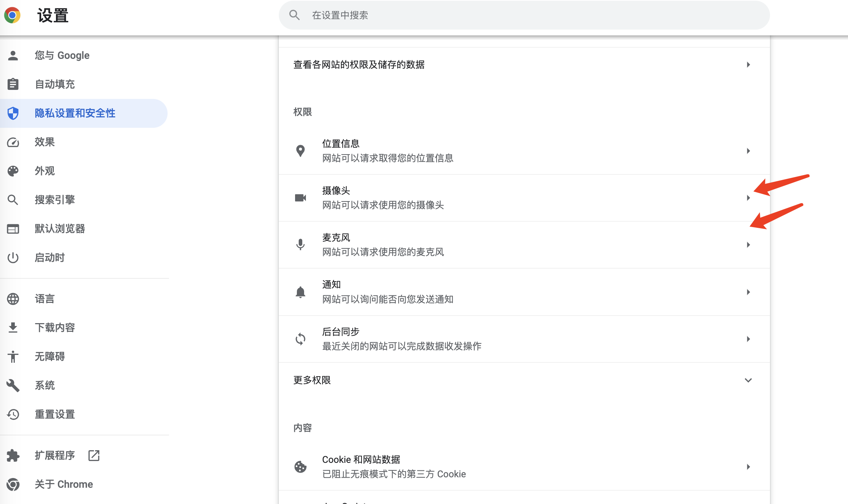Screen dimensions: 848x504
Task: Click the cookie icon in content section
Action: click(x=300, y=466)
